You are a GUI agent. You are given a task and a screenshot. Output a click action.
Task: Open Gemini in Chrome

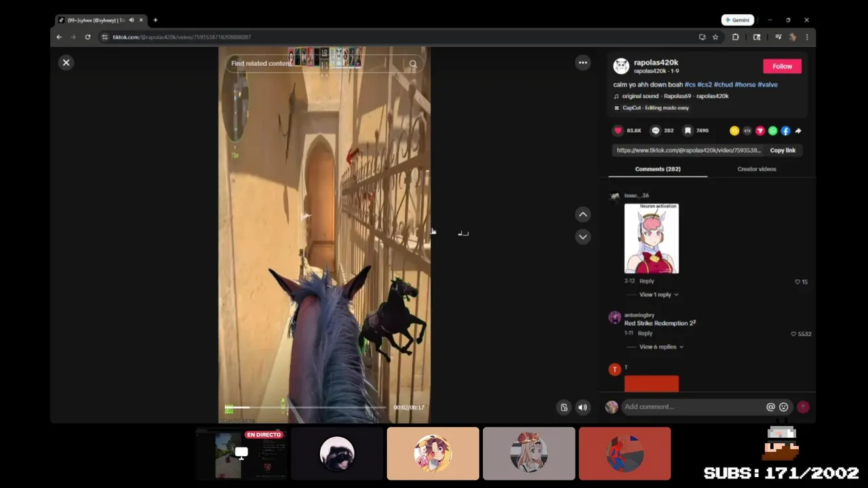click(738, 20)
